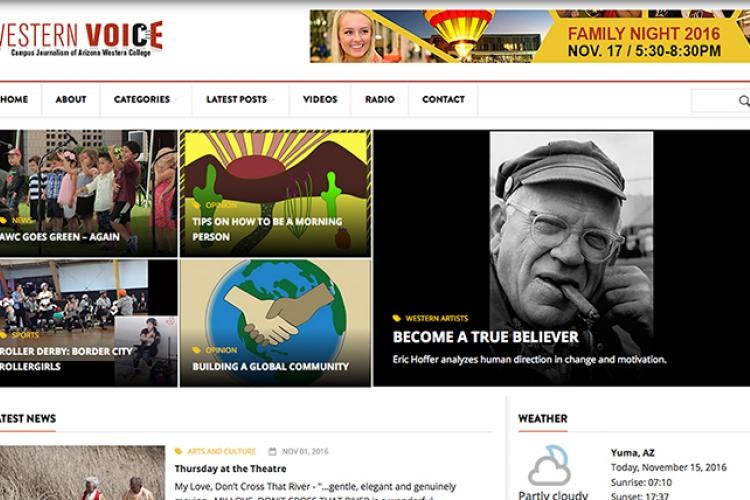
Task: Click the search magnifier icon
Action: pos(744,100)
